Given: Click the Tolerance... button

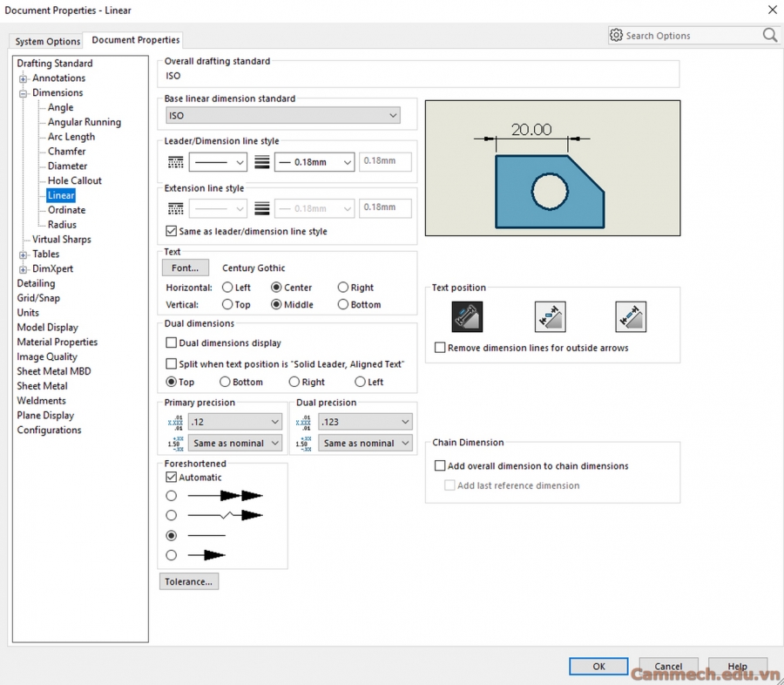Looking at the screenshot, I should [x=188, y=581].
